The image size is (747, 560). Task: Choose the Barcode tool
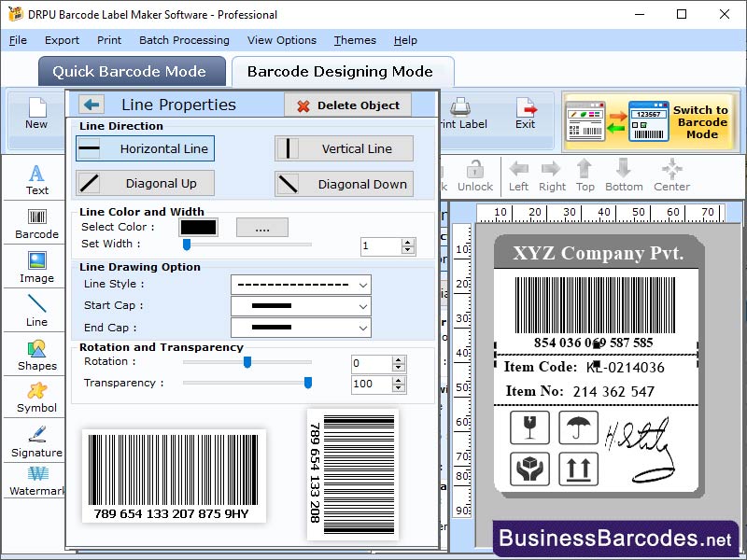point(36,224)
